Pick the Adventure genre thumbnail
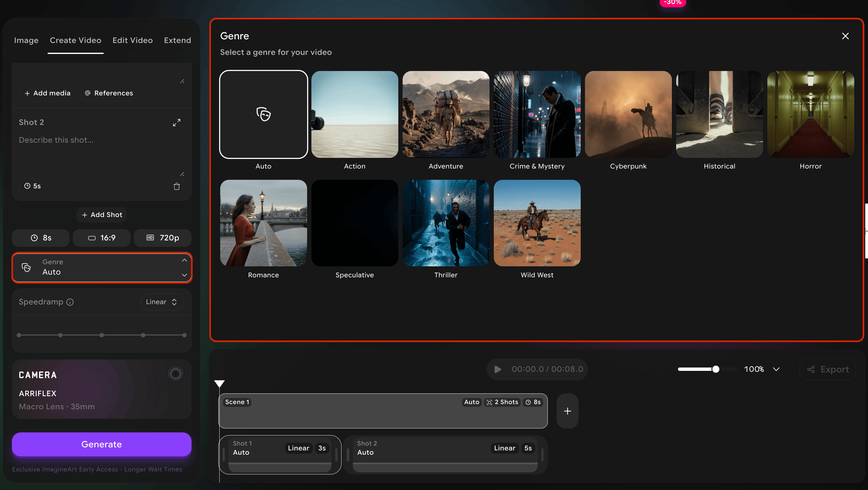Screen dimensions: 868x490 [x=446, y=115]
